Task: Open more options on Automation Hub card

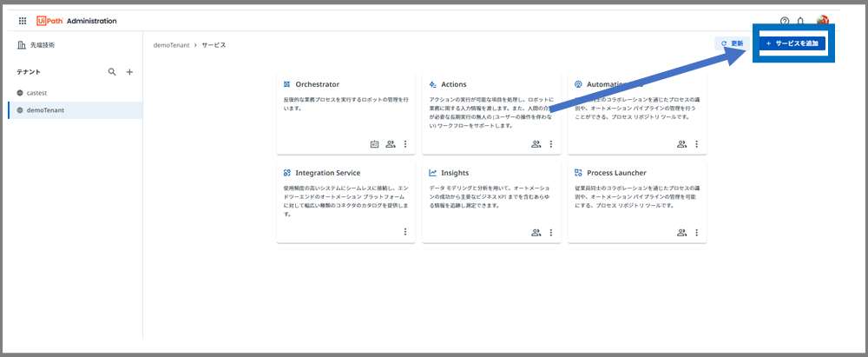Action: [696, 144]
